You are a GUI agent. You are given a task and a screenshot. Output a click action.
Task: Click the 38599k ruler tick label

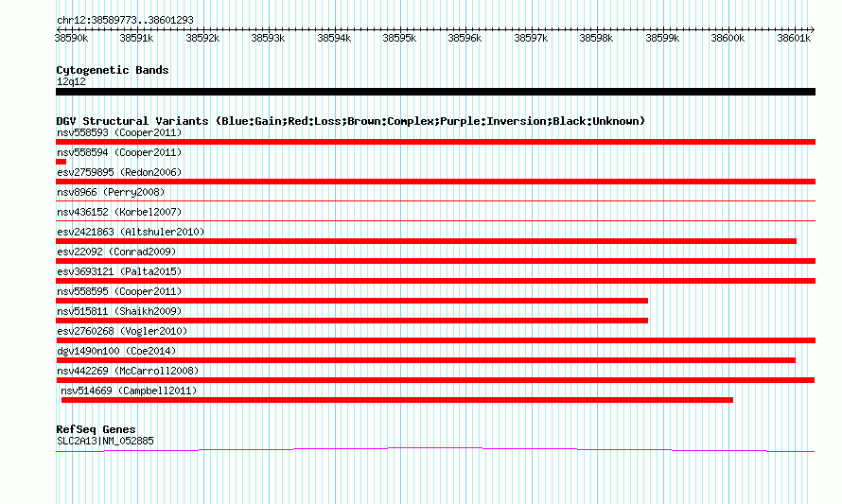point(662,38)
